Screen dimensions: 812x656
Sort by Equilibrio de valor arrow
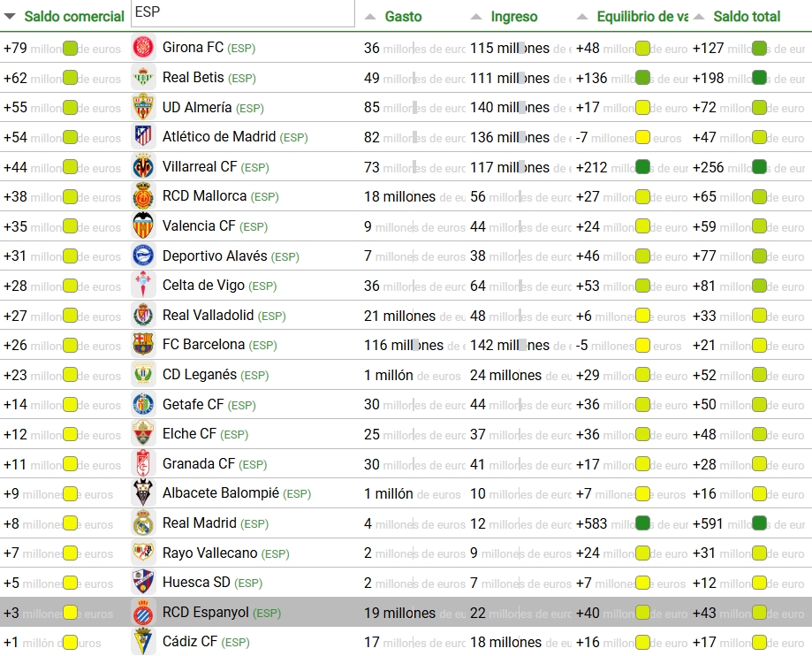pos(579,16)
